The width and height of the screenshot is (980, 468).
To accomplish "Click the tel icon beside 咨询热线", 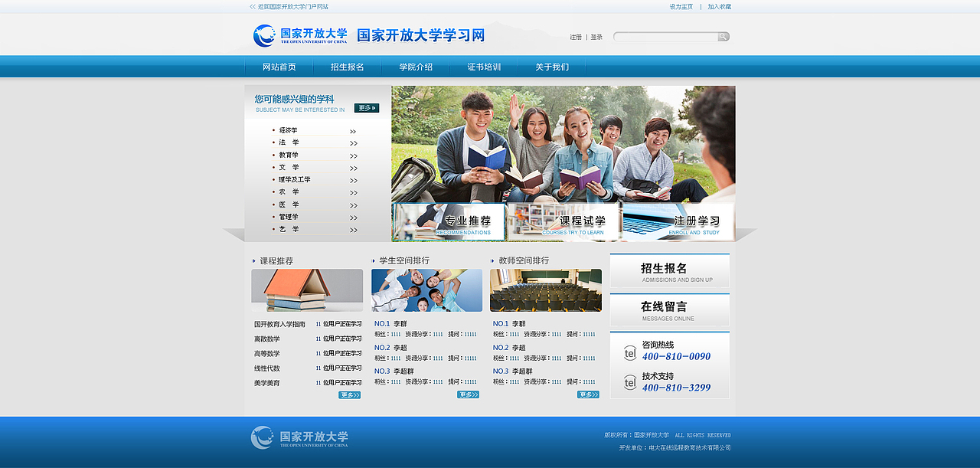I will pos(630,352).
